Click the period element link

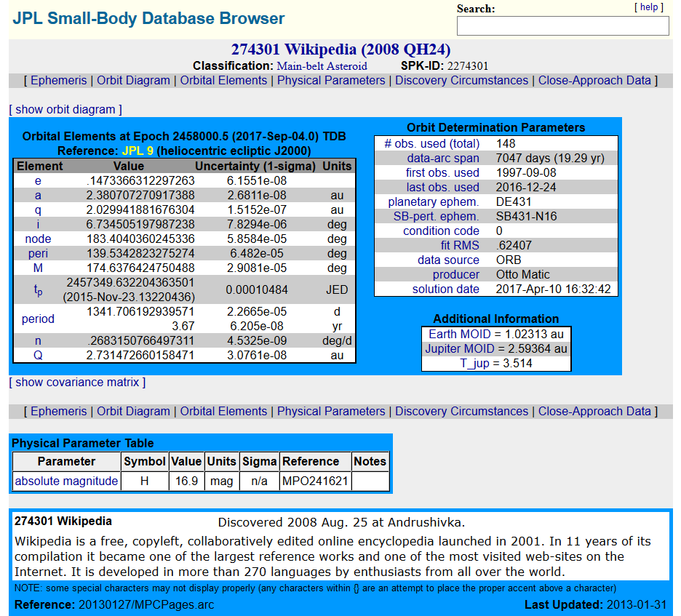tap(38, 319)
